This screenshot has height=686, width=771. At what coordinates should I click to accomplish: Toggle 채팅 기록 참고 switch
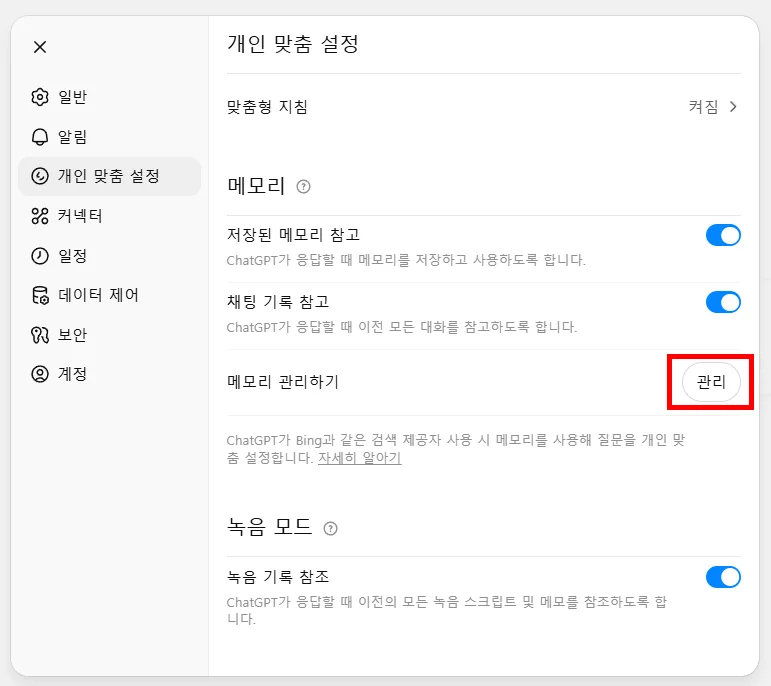tap(723, 302)
